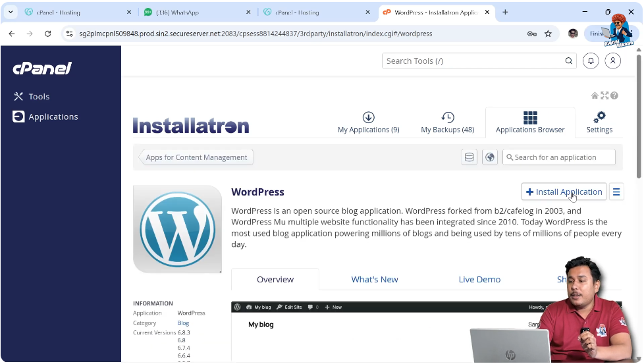Screen dimensions: 644x364
Task: Open the Chrome profile avatar
Action: (573, 34)
